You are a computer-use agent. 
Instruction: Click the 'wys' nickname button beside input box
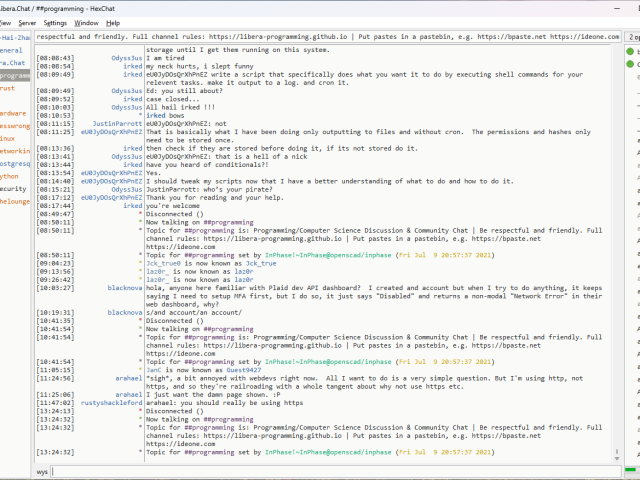42,470
